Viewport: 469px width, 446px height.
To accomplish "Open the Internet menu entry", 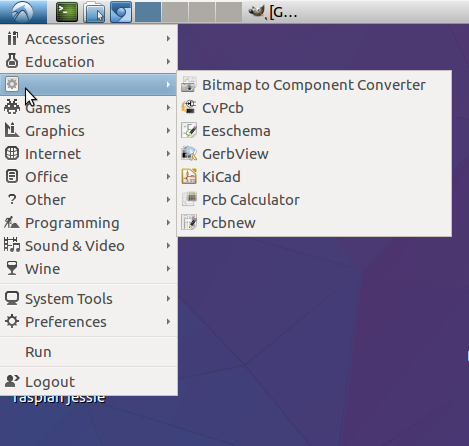I will coord(88,154).
